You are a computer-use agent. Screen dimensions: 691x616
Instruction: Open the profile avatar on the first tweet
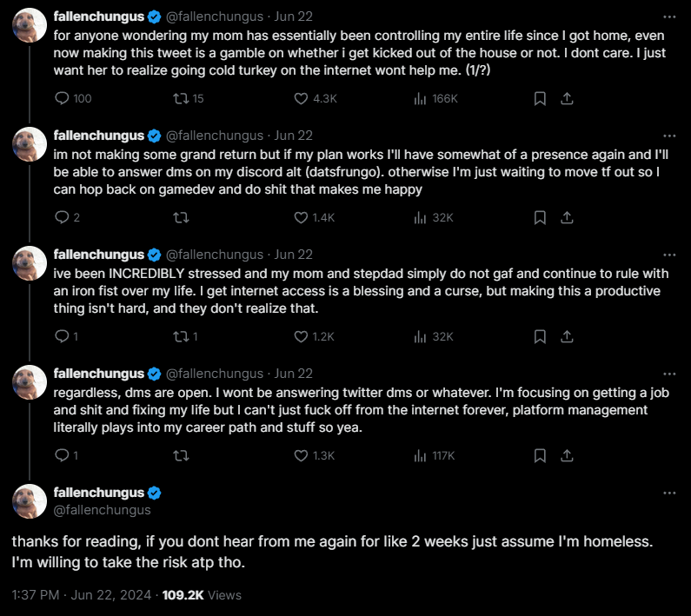click(x=30, y=29)
